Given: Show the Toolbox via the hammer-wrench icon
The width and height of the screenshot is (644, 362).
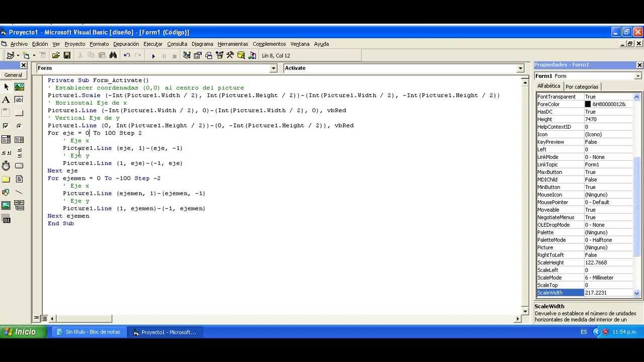Looking at the screenshot, I should [x=230, y=55].
